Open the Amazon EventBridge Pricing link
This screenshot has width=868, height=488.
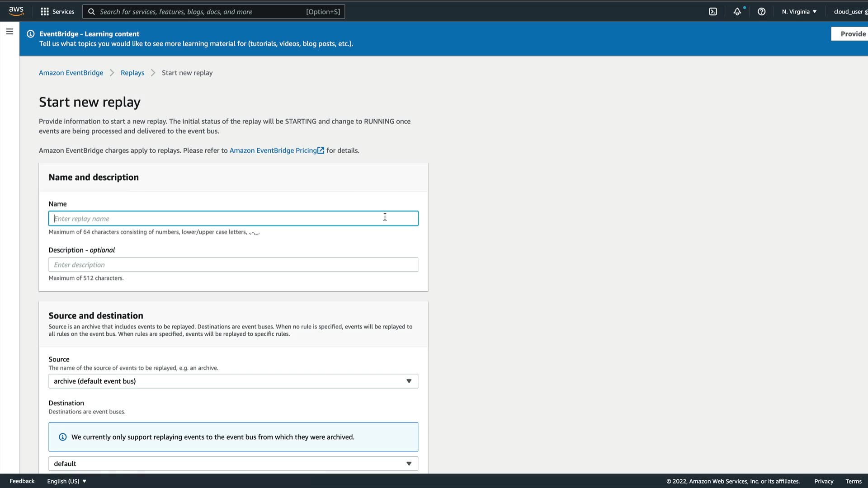click(273, 150)
